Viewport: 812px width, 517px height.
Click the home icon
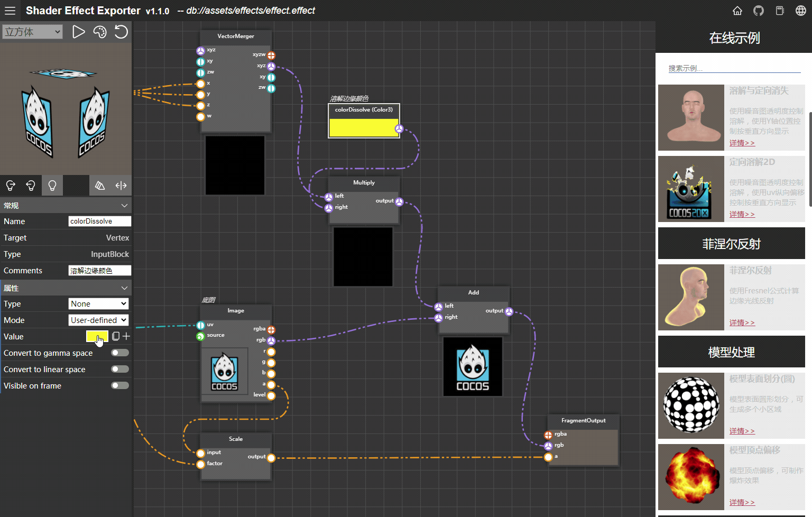737,11
